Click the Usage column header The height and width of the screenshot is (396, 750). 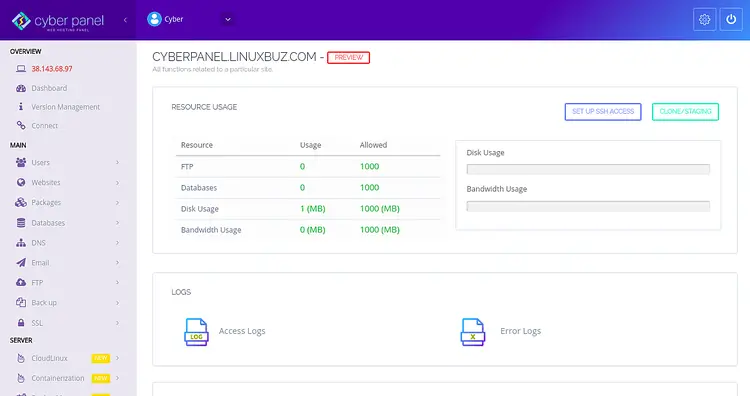(x=310, y=145)
